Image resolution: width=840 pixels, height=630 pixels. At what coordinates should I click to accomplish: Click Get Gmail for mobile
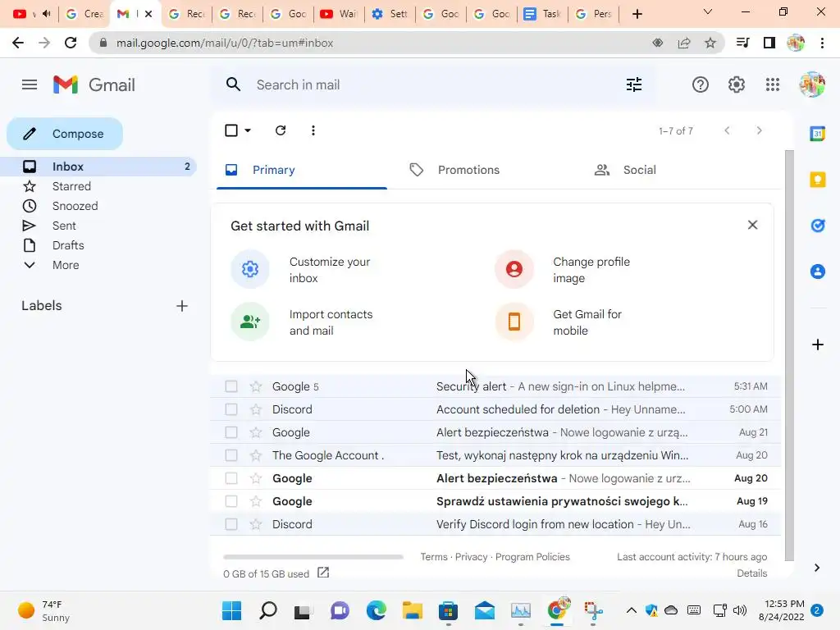[x=559, y=322]
